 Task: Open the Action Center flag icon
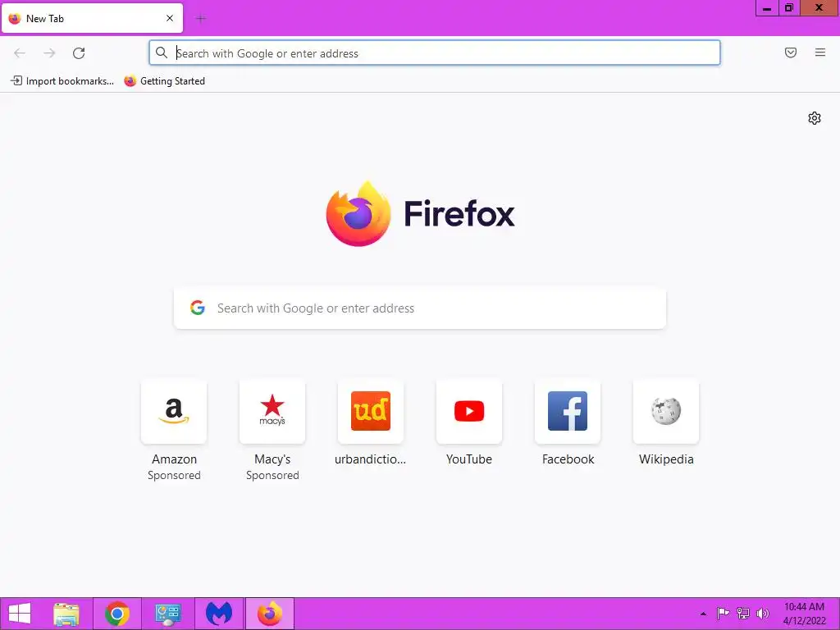click(723, 614)
